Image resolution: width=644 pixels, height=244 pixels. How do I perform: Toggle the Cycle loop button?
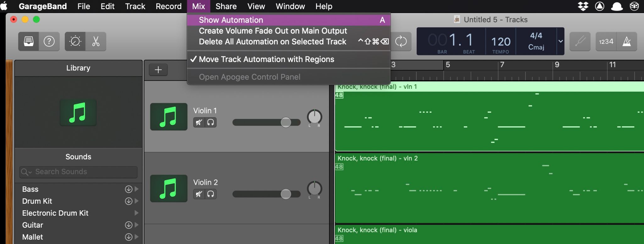[x=401, y=41]
